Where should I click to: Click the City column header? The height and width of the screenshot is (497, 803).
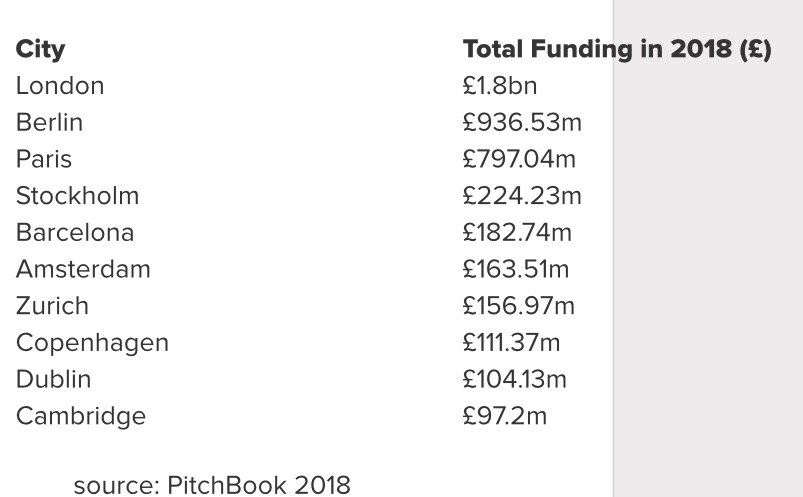tap(40, 49)
